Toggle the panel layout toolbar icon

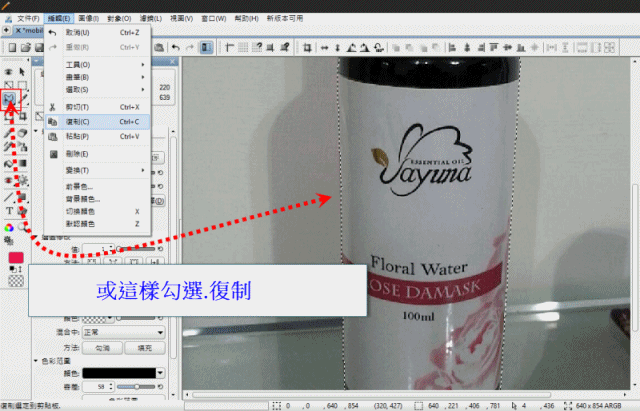click(x=206, y=48)
